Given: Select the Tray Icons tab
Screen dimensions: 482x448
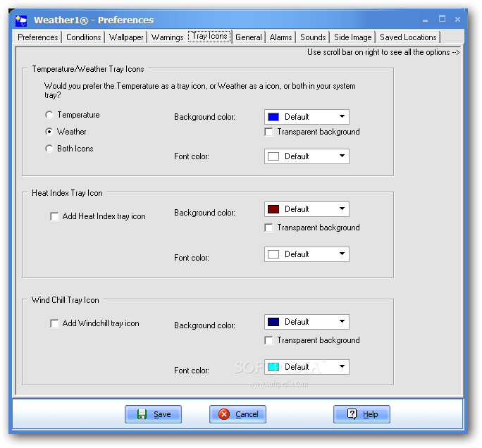Looking at the screenshot, I should (x=210, y=36).
